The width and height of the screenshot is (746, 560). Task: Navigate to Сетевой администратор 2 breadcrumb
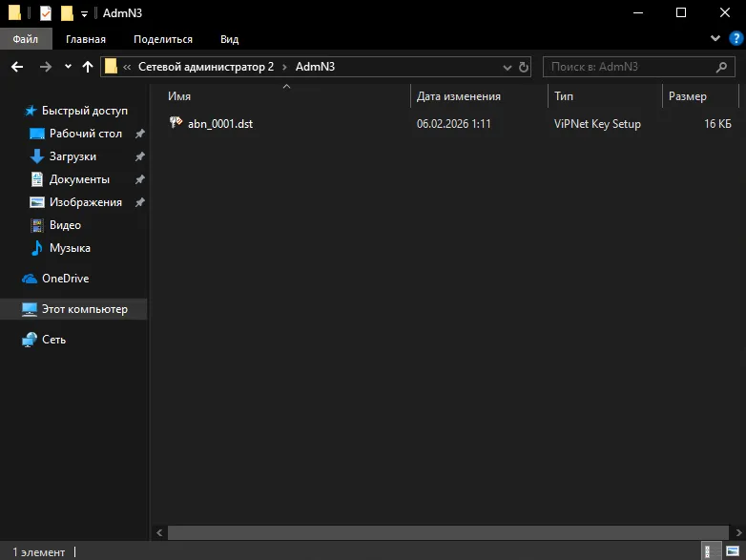click(206, 67)
